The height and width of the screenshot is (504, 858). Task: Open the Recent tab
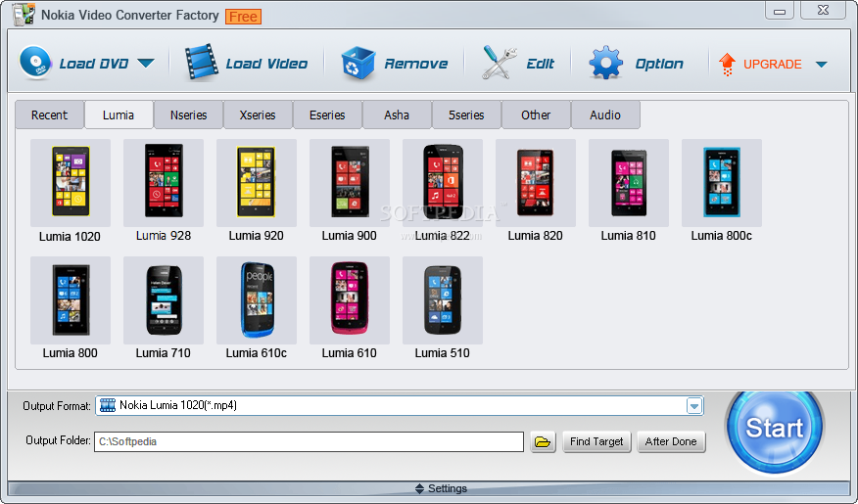click(49, 115)
